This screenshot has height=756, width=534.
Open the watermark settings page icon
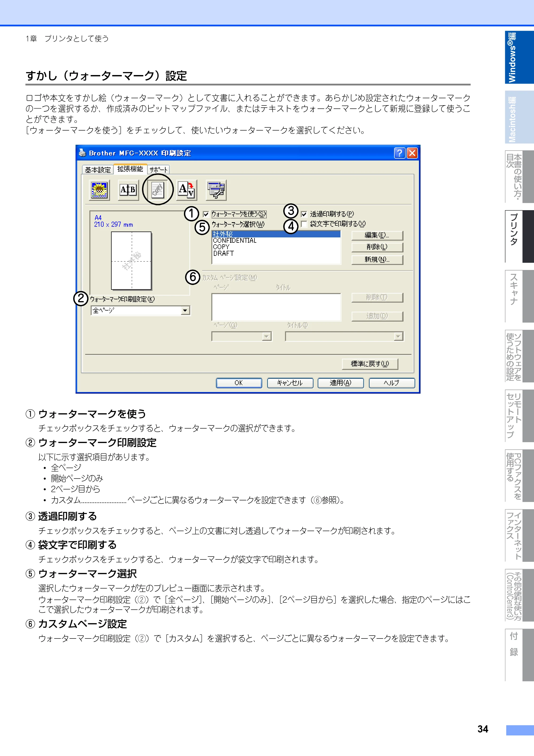158,190
